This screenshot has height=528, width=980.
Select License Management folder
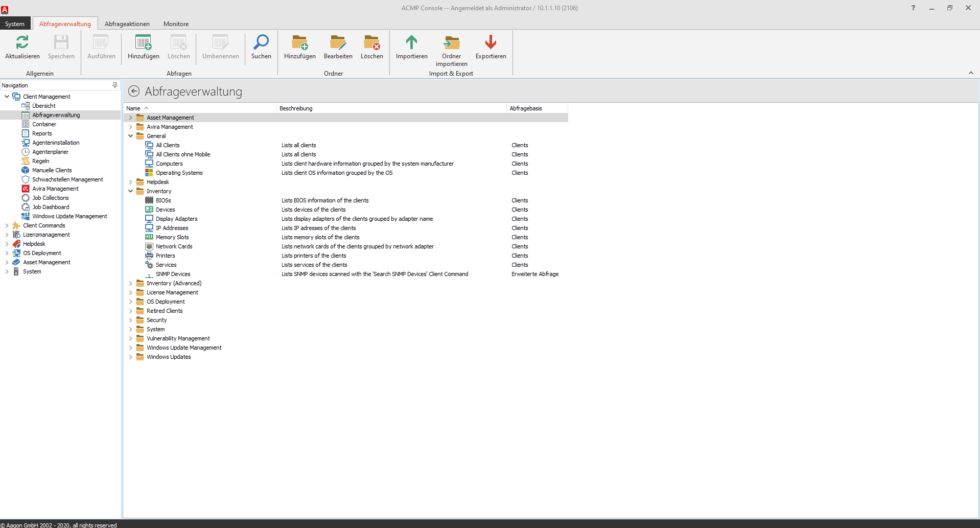[172, 292]
